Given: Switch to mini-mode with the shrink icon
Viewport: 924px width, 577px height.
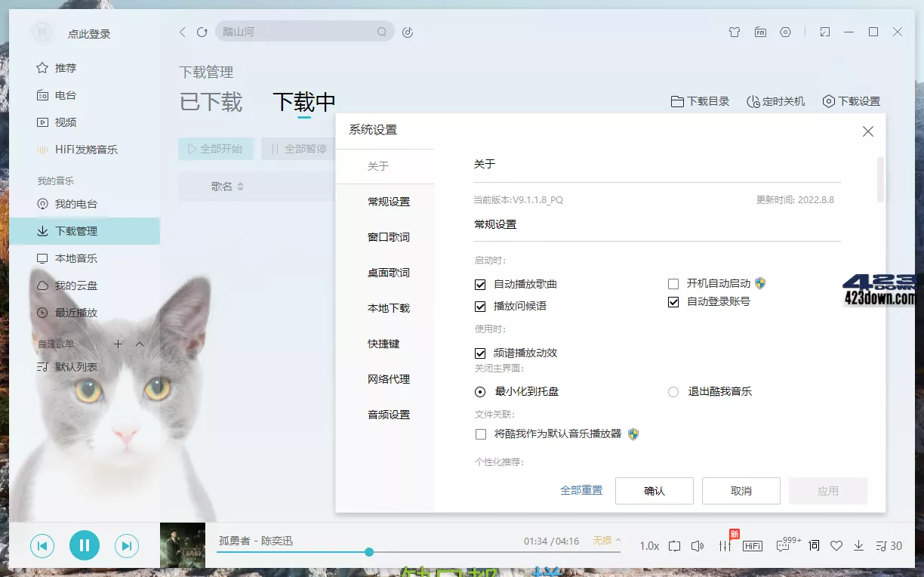Looking at the screenshot, I should (824, 32).
